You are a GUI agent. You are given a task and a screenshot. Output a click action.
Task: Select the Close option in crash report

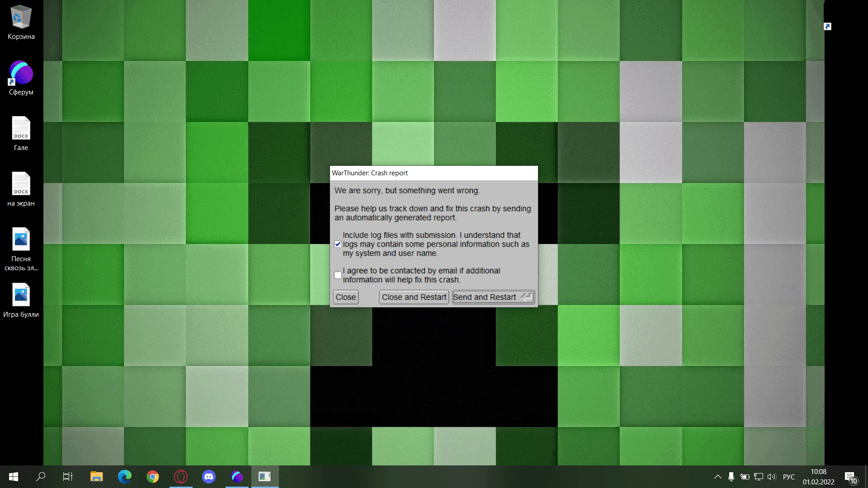pos(346,297)
